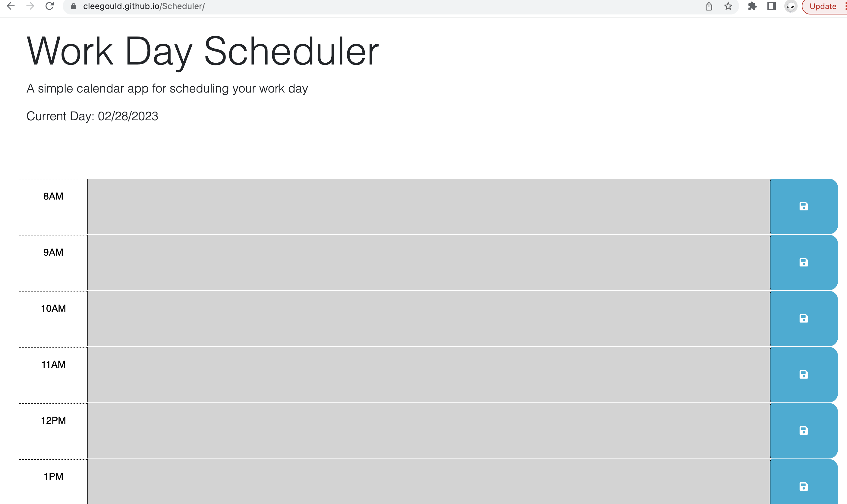Click the 12PM gray schedule slot
Screen dimensions: 847x504
428,430
